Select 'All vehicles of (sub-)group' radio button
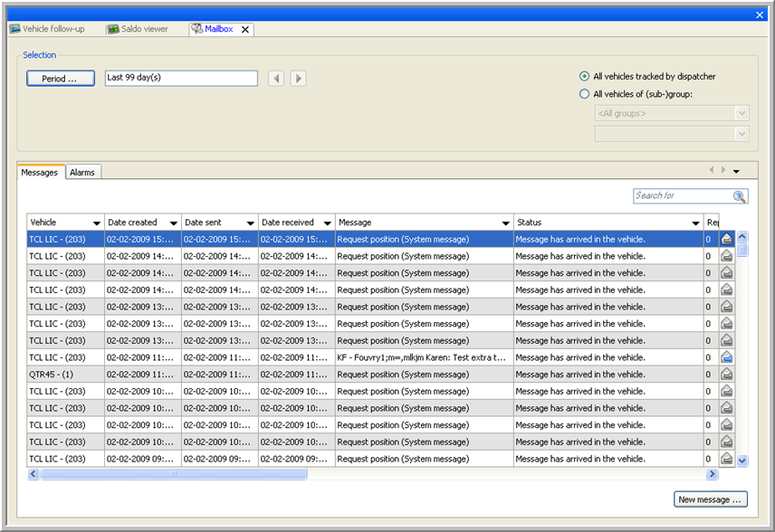Screen dimensions: 775x532 pyautogui.click(x=584, y=94)
